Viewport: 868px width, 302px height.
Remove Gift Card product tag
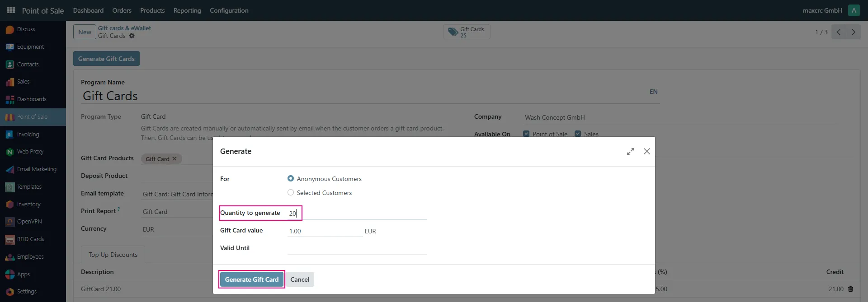pos(175,159)
